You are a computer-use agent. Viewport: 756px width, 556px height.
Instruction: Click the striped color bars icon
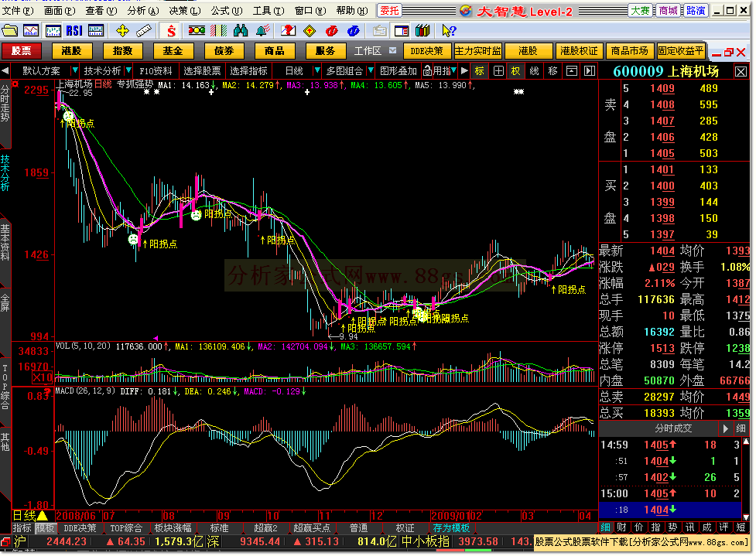pos(218,31)
